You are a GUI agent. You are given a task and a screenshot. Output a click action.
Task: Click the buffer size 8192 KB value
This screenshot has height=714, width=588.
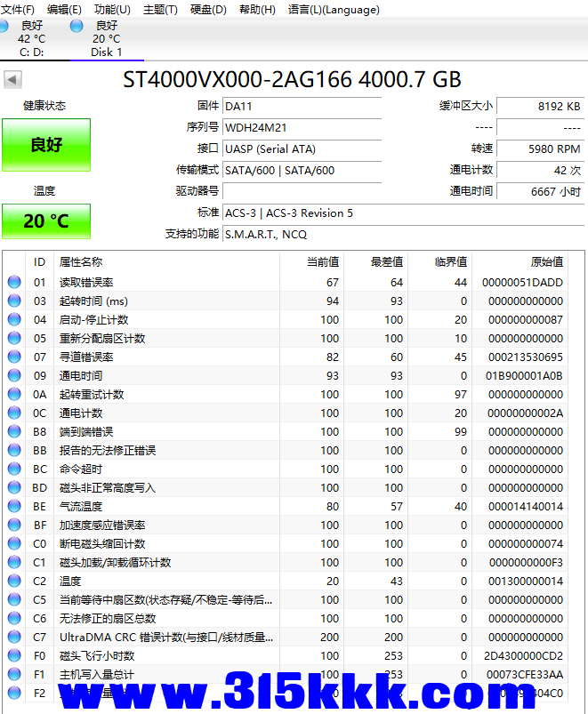[x=540, y=107]
